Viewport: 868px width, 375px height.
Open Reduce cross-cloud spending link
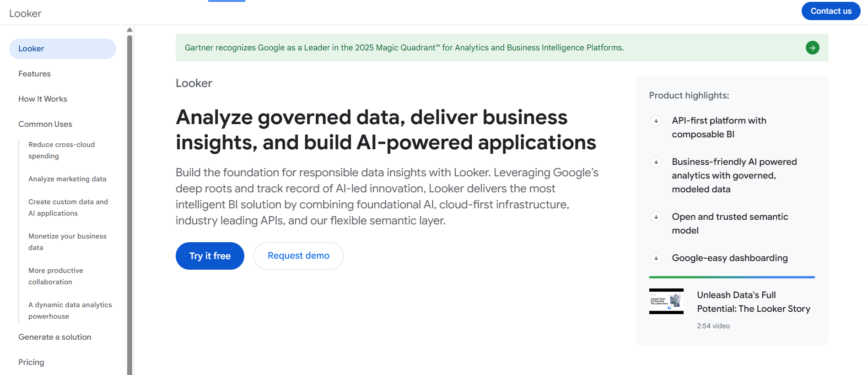(61, 150)
